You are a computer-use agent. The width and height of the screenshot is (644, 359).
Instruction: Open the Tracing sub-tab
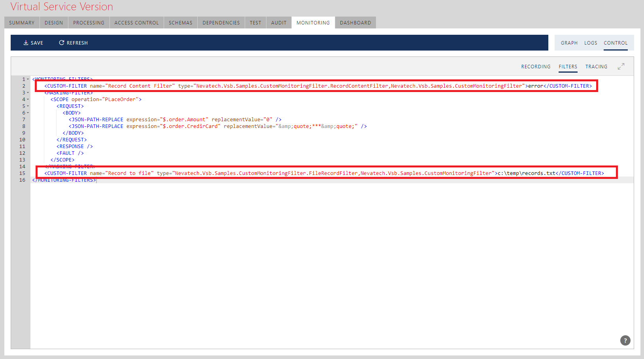(x=596, y=67)
